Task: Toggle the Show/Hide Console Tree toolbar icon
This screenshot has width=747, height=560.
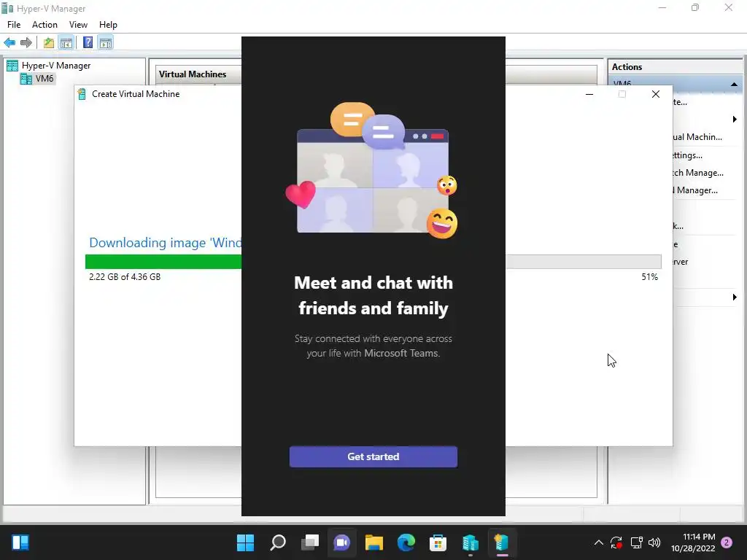Action: tap(66, 43)
